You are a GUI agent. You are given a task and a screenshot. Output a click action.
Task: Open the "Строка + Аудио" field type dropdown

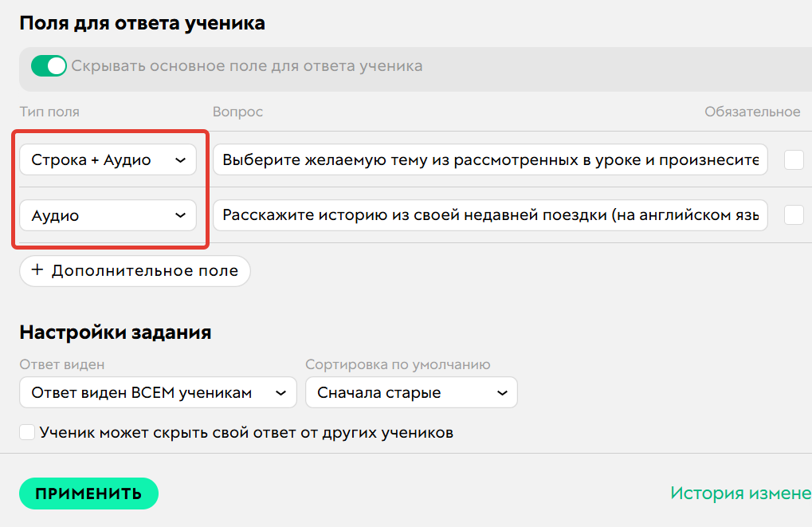(x=108, y=159)
